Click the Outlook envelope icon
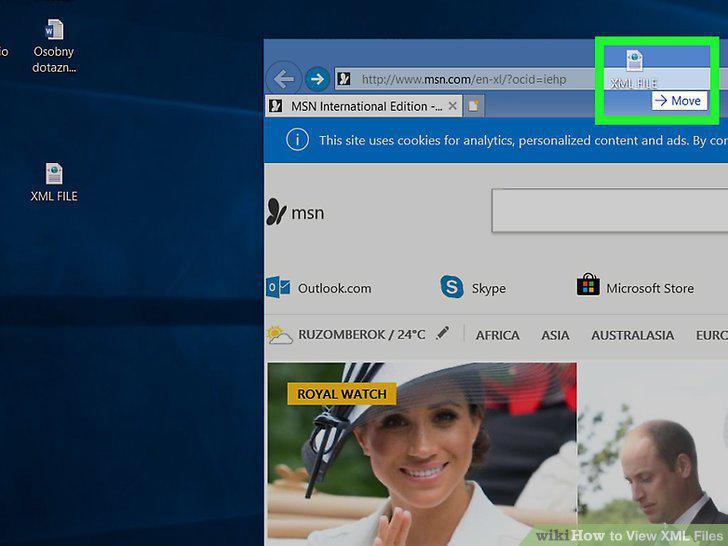 coord(278,288)
